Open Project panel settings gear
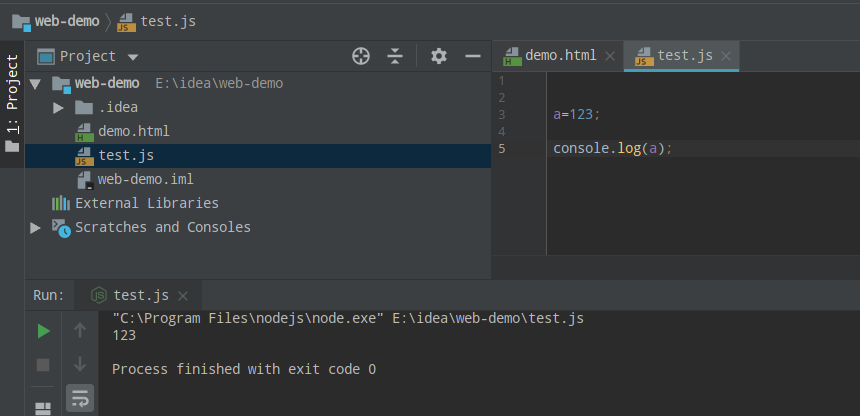 coord(438,56)
